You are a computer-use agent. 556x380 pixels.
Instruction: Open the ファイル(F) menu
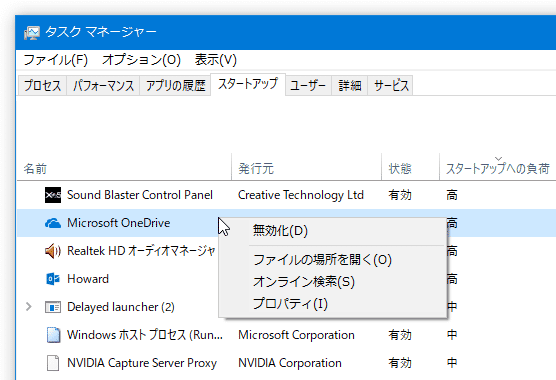(x=56, y=60)
